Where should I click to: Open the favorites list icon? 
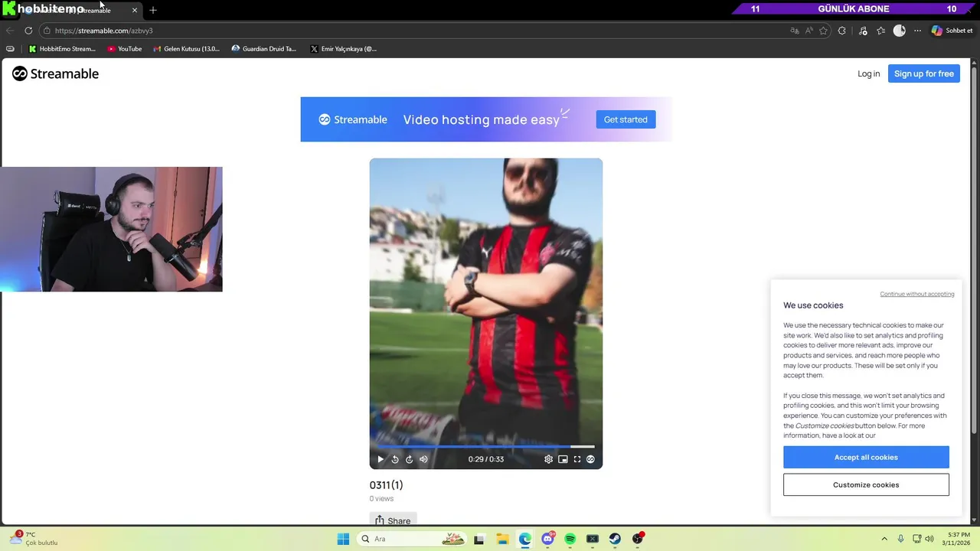[x=881, y=31]
